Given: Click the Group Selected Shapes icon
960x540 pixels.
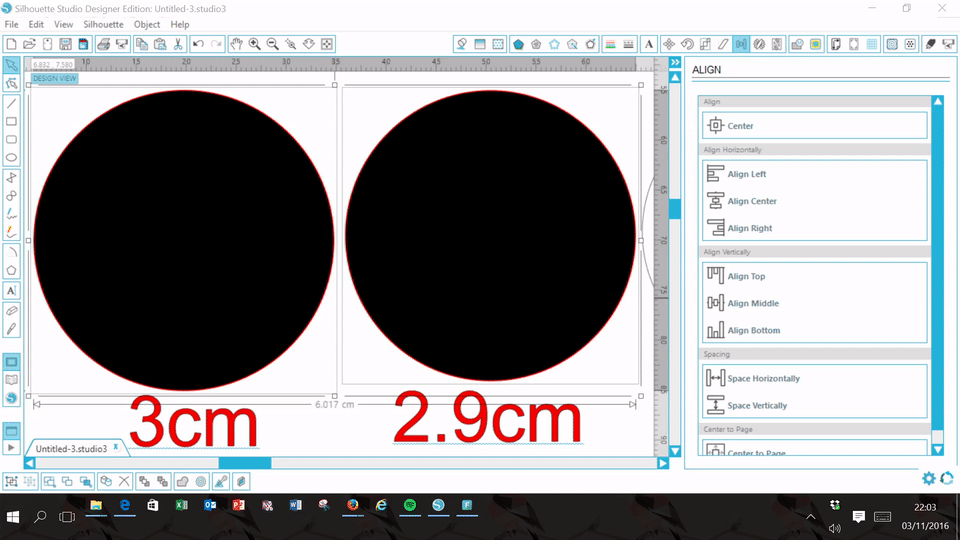Looking at the screenshot, I should (11, 481).
